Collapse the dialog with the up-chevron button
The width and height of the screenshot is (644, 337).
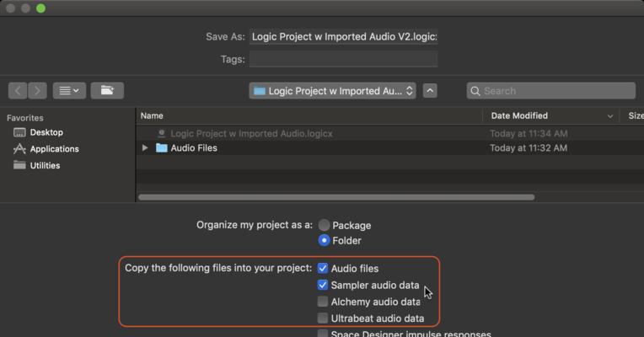(430, 91)
